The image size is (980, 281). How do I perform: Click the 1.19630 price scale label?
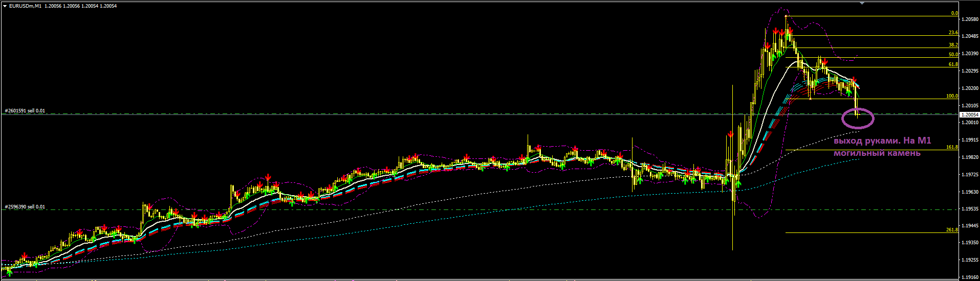click(x=970, y=192)
